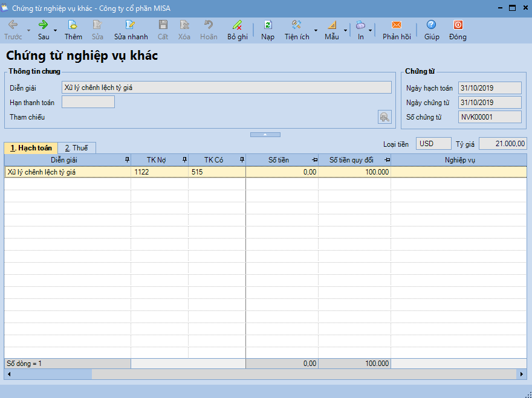Send feedback via Phản hồi
Image resolution: width=532 pixels, height=398 pixels.
coord(397,30)
